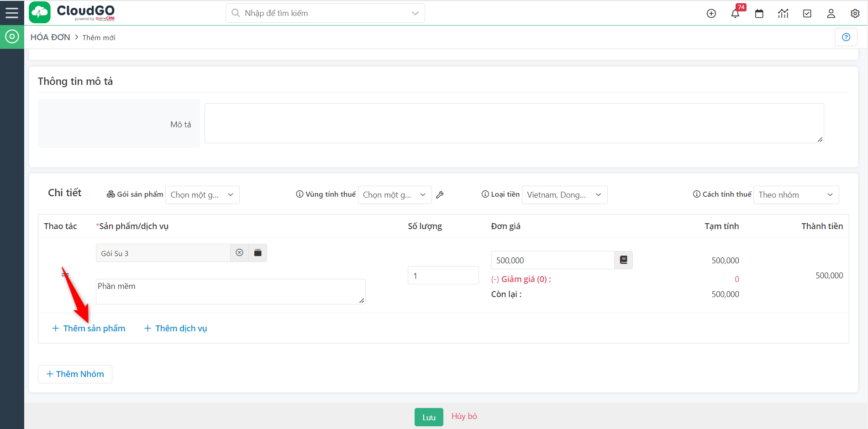The image size is (868, 429).
Task: Open the calendar icon in header
Action: pyautogui.click(x=759, y=14)
